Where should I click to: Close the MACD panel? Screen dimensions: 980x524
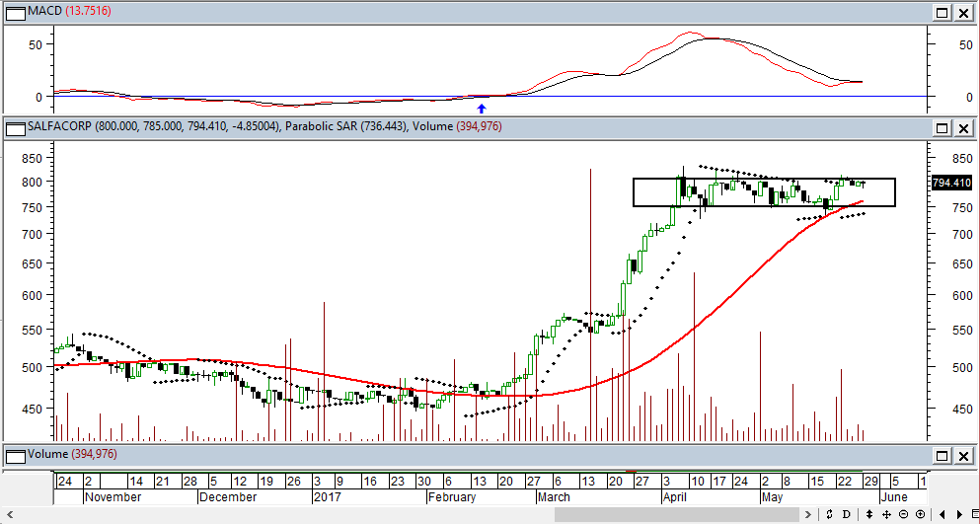click(963, 13)
